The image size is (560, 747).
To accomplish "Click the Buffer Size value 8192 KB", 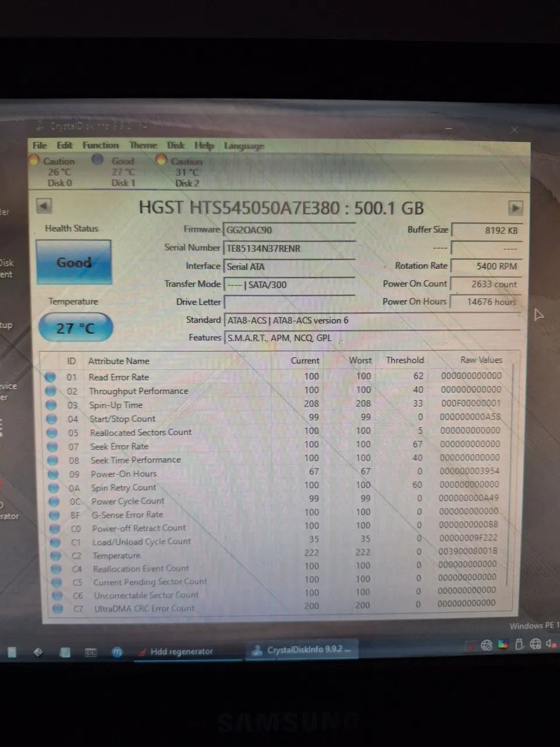I will (487, 231).
